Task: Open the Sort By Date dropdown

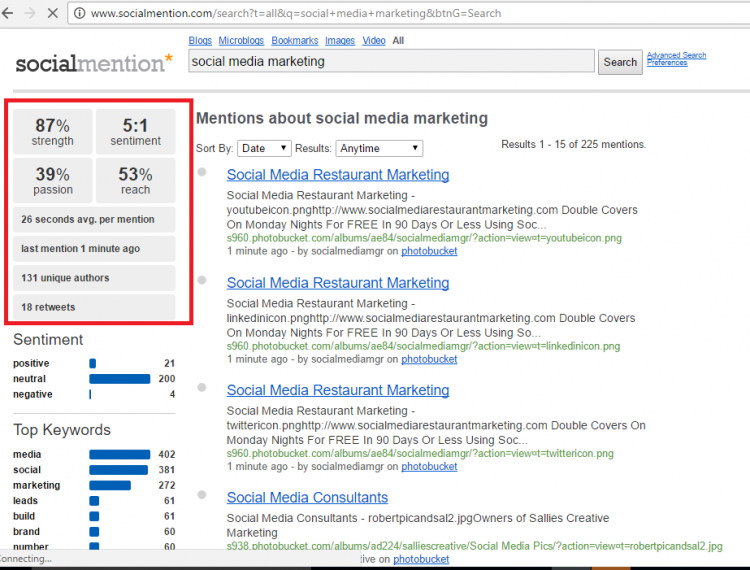Action: coord(264,148)
